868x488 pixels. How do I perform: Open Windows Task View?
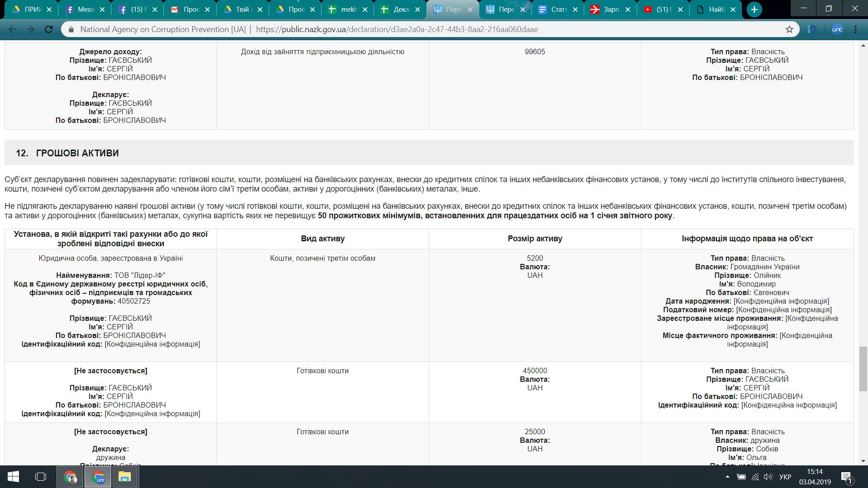point(41,477)
